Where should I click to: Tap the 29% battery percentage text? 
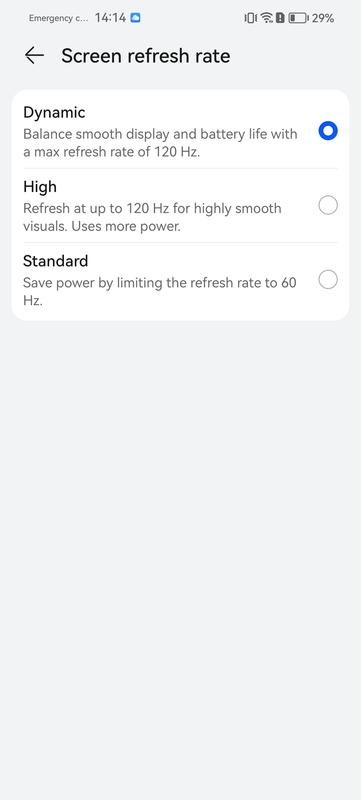click(323, 18)
